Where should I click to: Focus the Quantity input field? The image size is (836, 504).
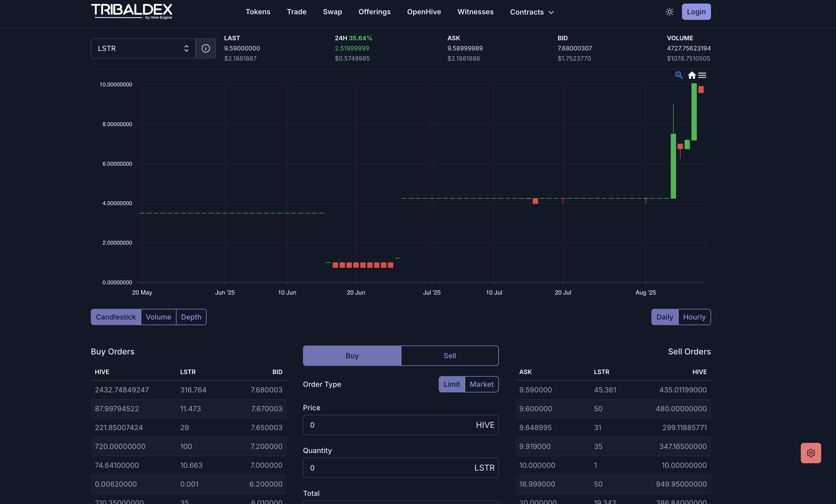tap(401, 468)
